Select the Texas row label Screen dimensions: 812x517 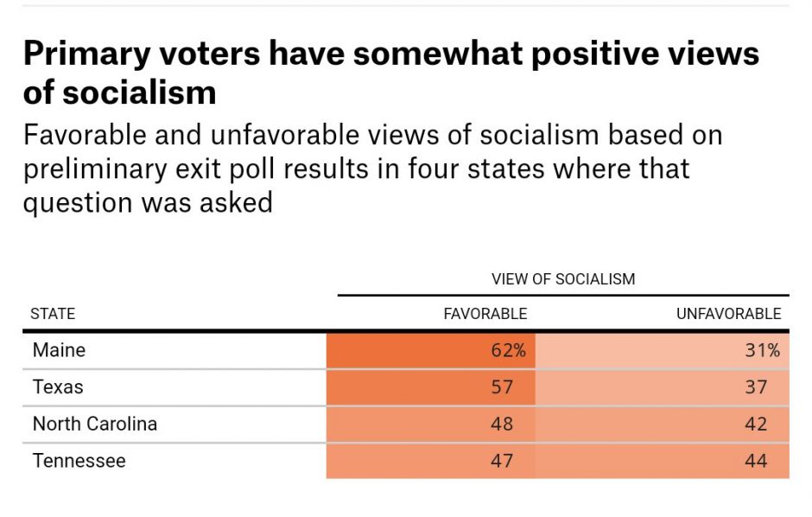[x=58, y=386]
